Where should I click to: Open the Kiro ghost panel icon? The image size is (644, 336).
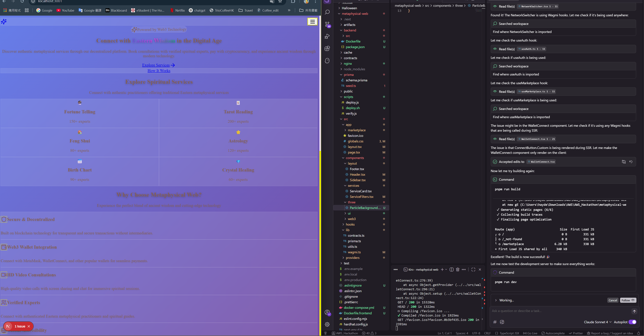click(x=327, y=61)
